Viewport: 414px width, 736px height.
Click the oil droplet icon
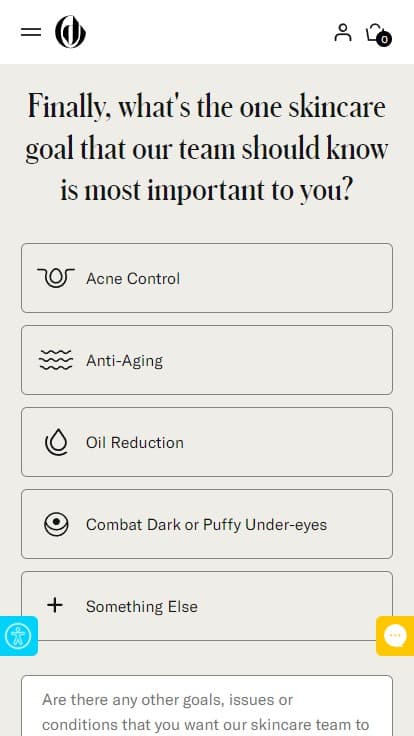pos(56,442)
